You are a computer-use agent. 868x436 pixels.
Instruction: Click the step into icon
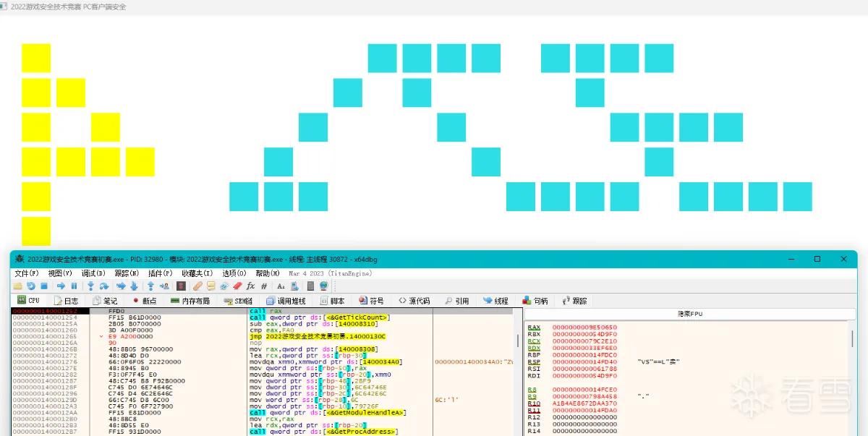point(91,286)
